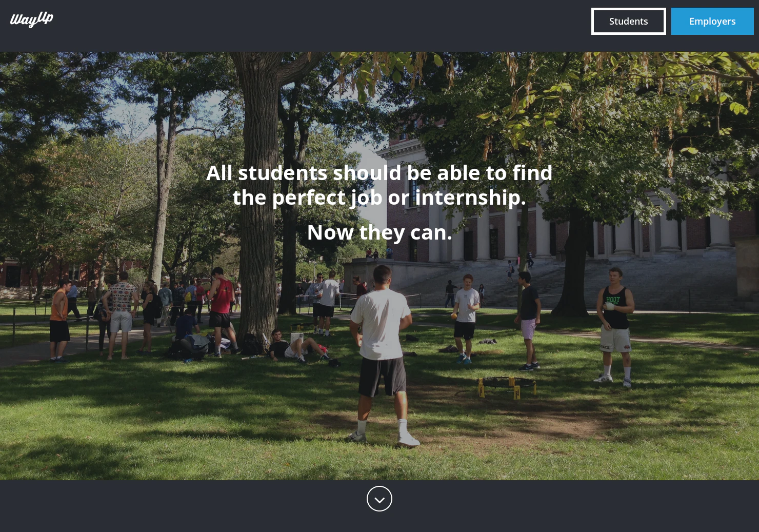
Task: Click the campus hero photo on the man in white shirt
Action: click(x=382, y=354)
